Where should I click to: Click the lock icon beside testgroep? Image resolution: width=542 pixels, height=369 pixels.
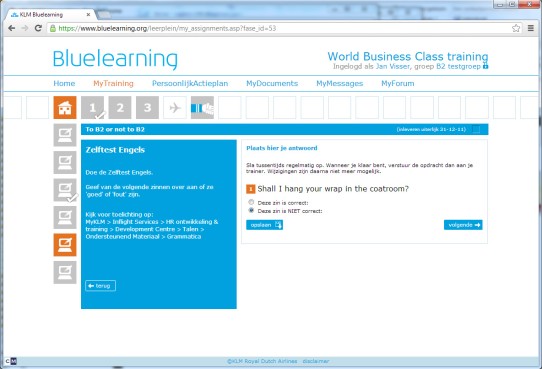pos(485,66)
